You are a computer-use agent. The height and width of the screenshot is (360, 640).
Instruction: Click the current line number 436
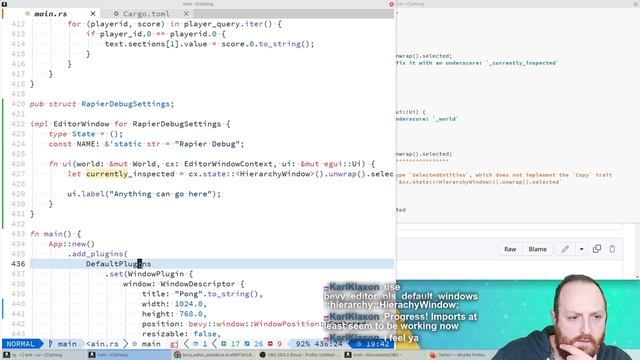(18, 264)
